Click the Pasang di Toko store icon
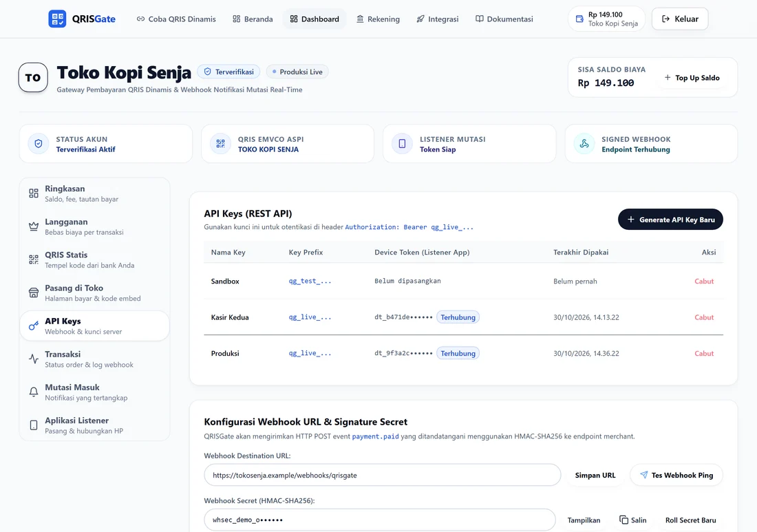 (x=33, y=292)
